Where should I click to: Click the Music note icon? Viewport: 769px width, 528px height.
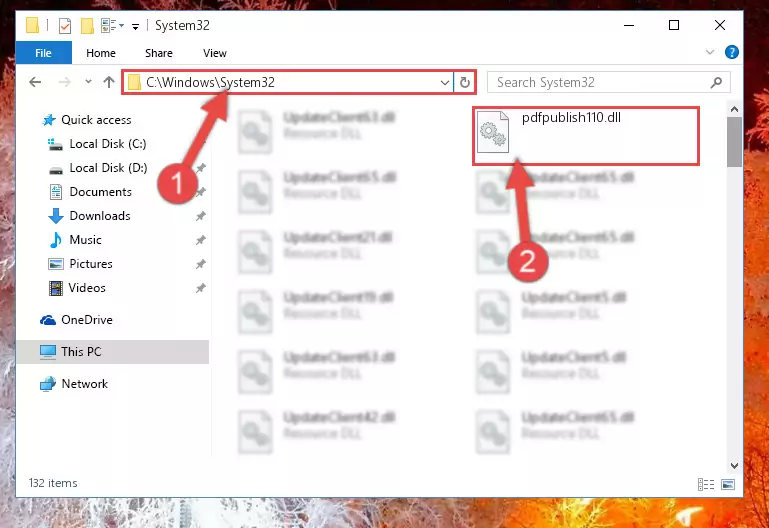pos(56,240)
